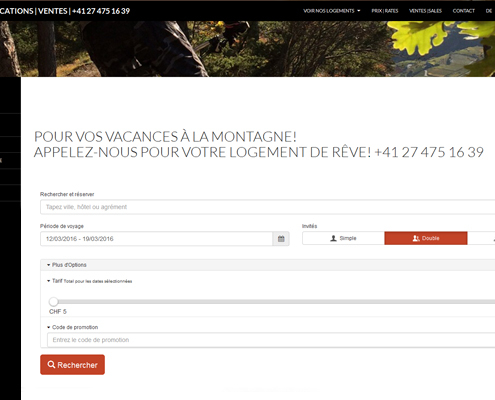The width and height of the screenshot is (495, 400).
Task: Switch language to DE
Action: (489, 11)
